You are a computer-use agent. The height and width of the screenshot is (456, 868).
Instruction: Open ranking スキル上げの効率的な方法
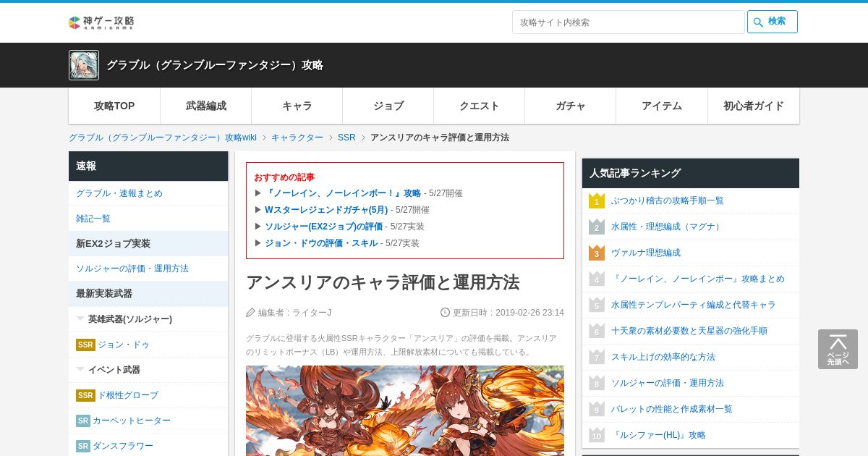pyautogui.click(x=663, y=357)
